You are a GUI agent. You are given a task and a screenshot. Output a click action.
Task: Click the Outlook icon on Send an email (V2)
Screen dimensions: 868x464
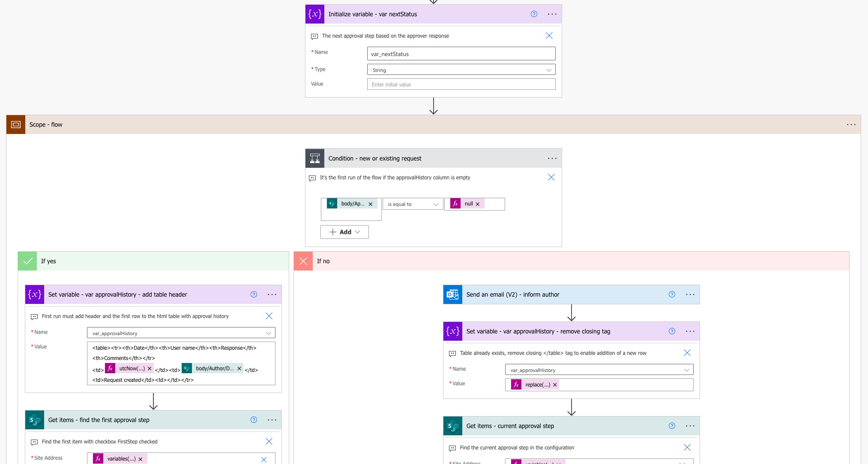coord(453,294)
